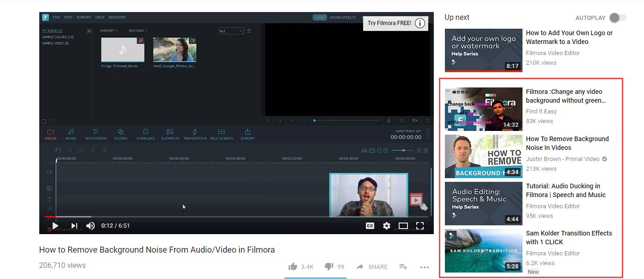
Task: Click Find It Easy channel name
Action: [x=541, y=111]
